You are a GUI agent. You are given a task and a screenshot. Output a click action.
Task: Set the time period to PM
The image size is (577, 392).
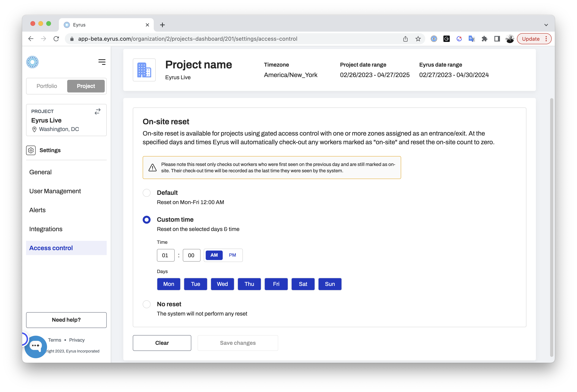(232, 255)
